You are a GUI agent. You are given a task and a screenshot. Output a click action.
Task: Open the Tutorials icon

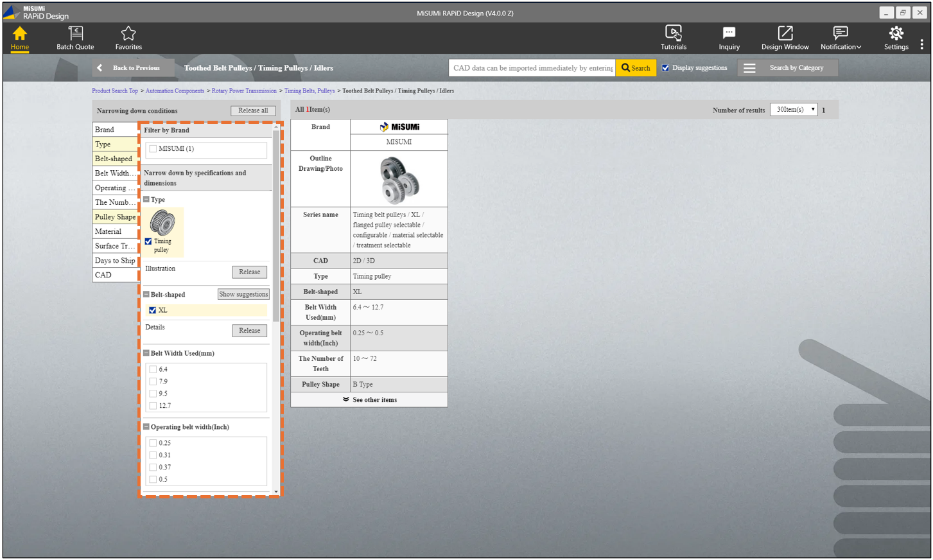673,34
